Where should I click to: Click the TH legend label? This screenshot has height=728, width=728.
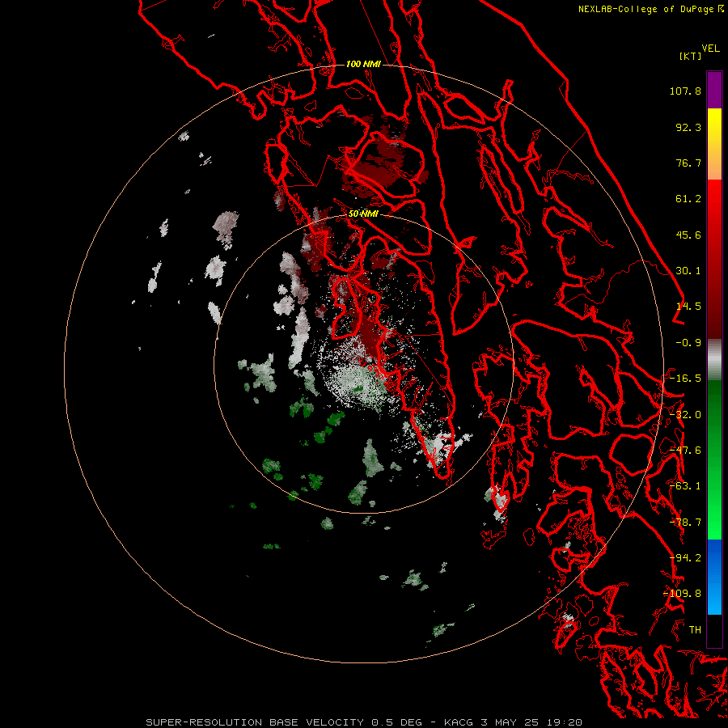(x=695, y=630)
